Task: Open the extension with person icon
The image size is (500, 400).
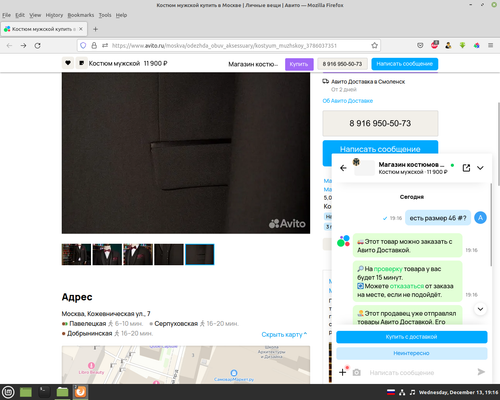Action: tap(448, 45)
